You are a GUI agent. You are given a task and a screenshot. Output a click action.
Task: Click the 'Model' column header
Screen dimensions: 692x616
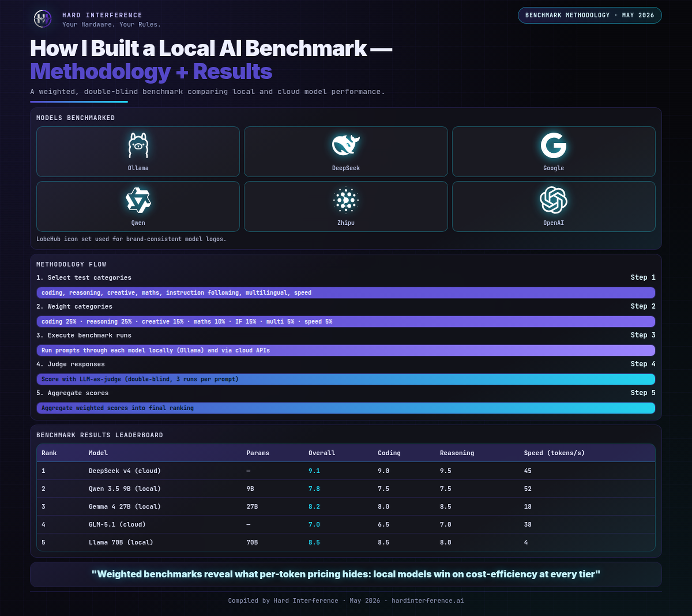coord(98,453)
